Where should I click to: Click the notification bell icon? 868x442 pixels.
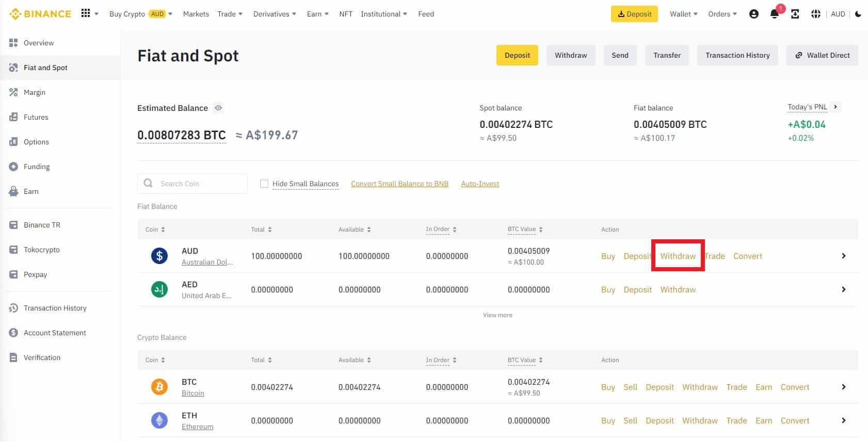tap(774, 14)
